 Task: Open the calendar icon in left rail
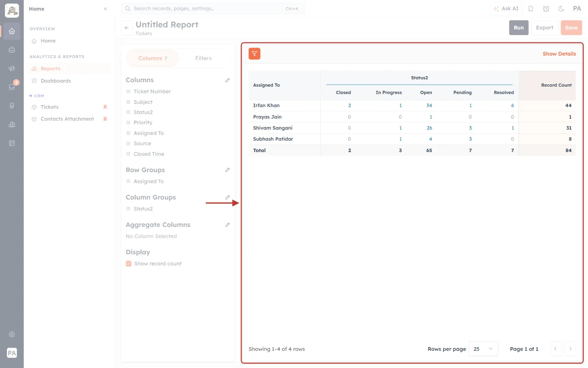pos(12,143)
